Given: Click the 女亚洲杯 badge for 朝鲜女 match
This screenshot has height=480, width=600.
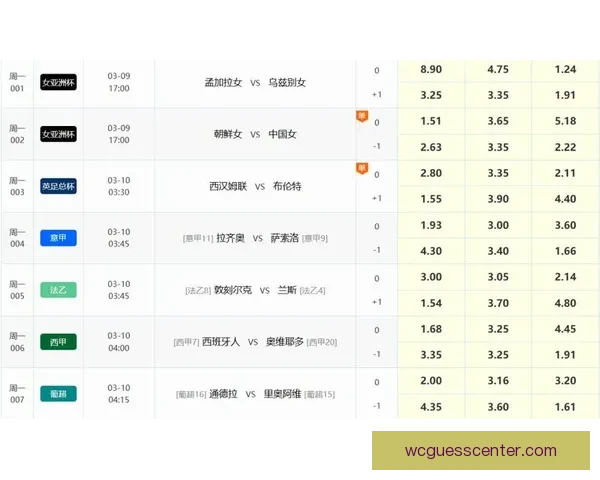Looking at the screenshot, I should [58, 134].
